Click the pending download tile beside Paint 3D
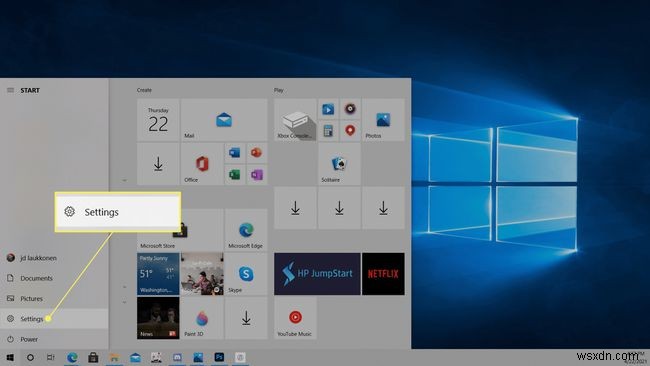Screen dimensions: 650x366 (246, 318)
